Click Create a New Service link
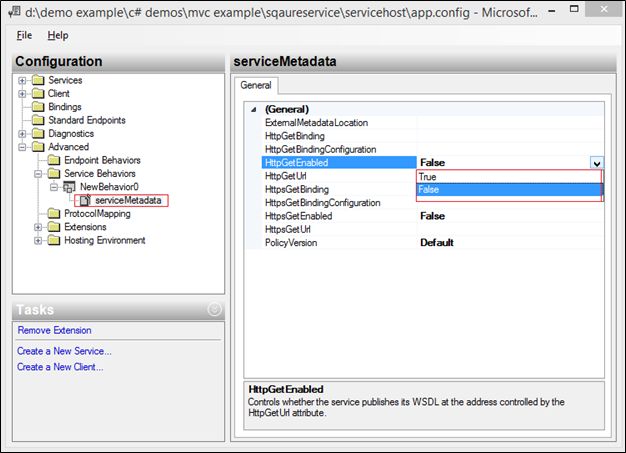This screenshot has height=453, width=626. [64, 351]
